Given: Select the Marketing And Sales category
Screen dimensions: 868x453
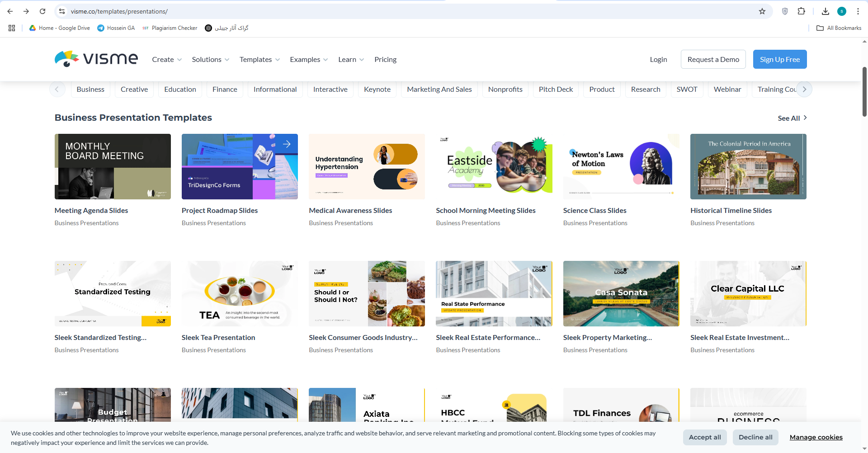Looking at the screenshot, I should [x=439, y=90].
